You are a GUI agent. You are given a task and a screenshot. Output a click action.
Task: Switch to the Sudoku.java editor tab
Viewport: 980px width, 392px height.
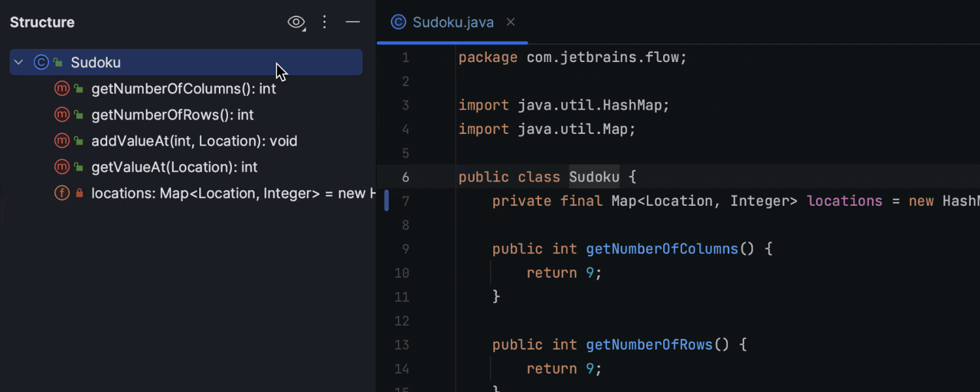tap(453, 22)
